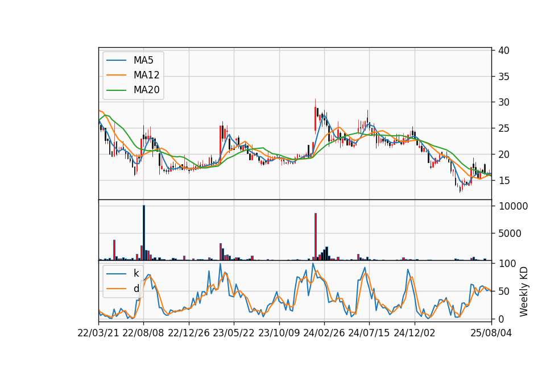
Task: Click the 23/10/09 date tick label
Action: [279, 333]
